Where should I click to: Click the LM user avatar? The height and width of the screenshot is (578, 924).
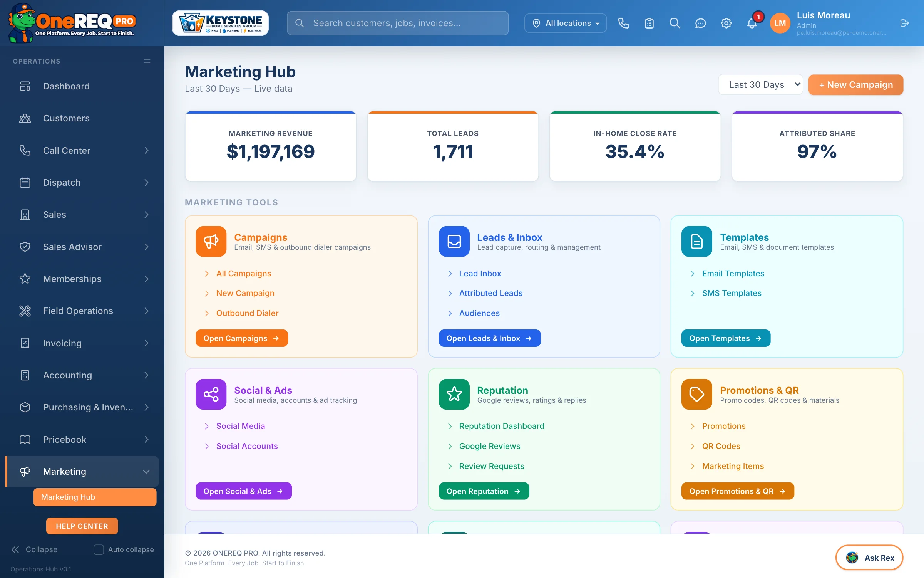780,23
